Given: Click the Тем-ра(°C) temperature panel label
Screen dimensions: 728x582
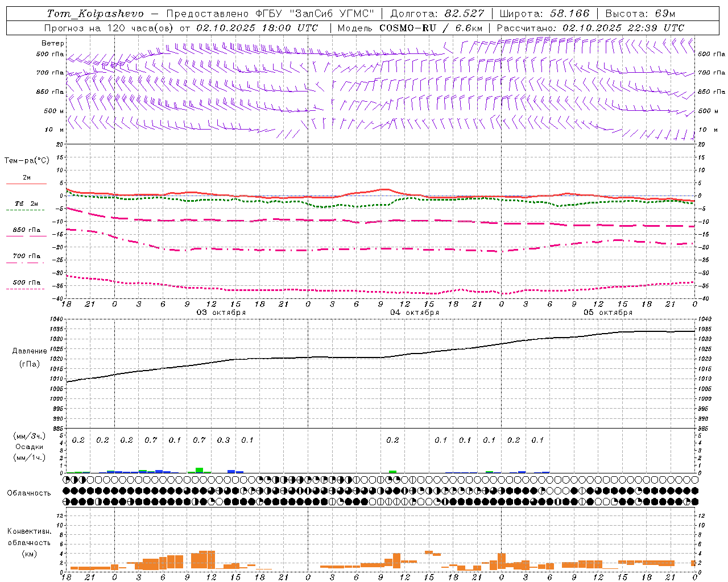Looking at the screenshot, I should (27, 161).
